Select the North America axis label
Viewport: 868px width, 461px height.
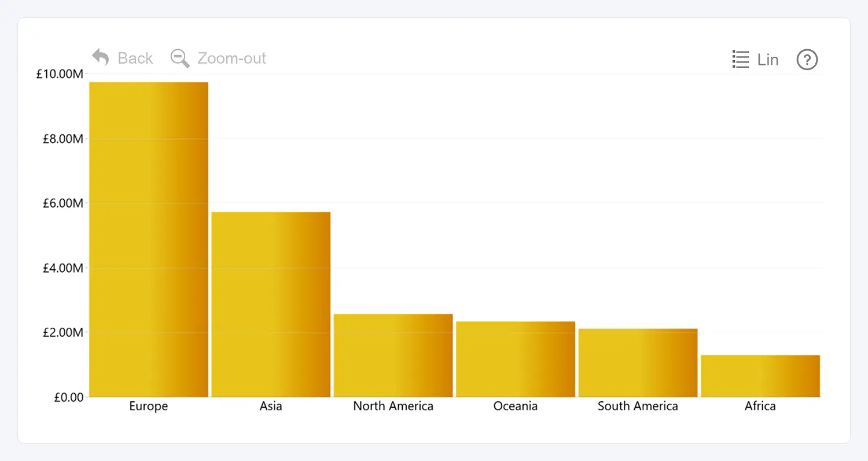(393, 406)
